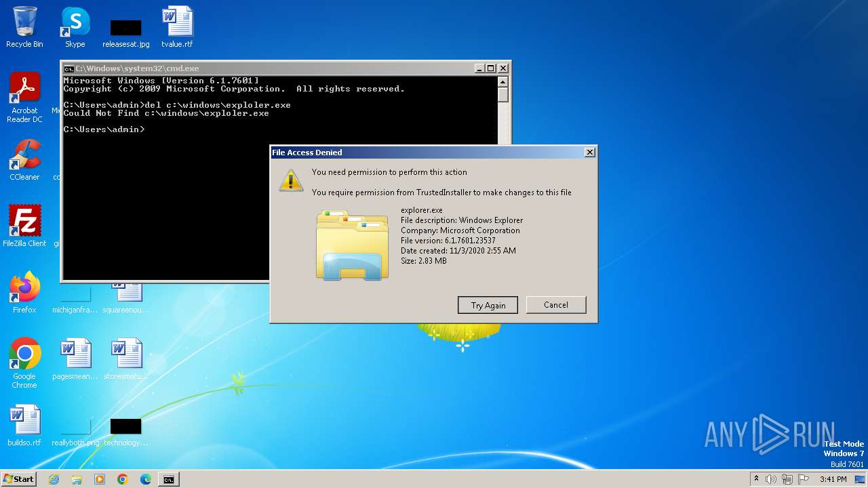Click 'File description: Windows Explorer' text
This screenshot has height=488, width=868.
click(462, 220)
